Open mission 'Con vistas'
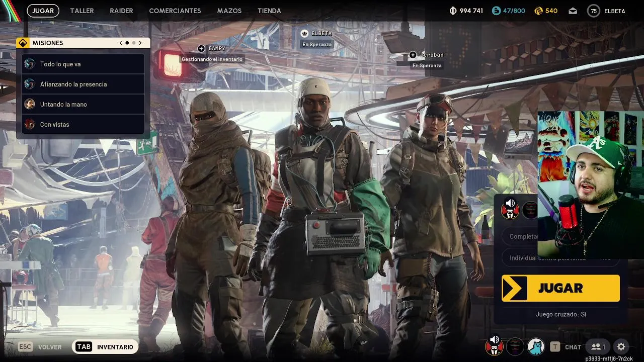Image resolution: width=644 pixels, height=362 pixels. coord(84,124)
